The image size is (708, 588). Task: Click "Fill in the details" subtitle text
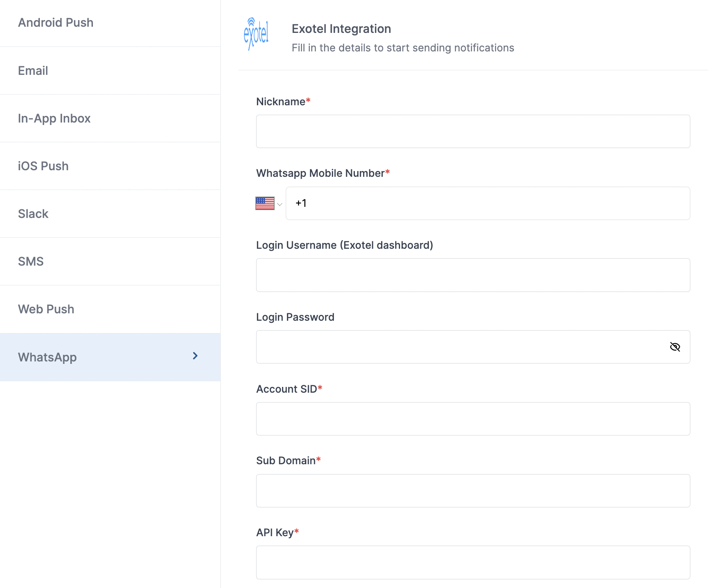[x=403, y=48]
